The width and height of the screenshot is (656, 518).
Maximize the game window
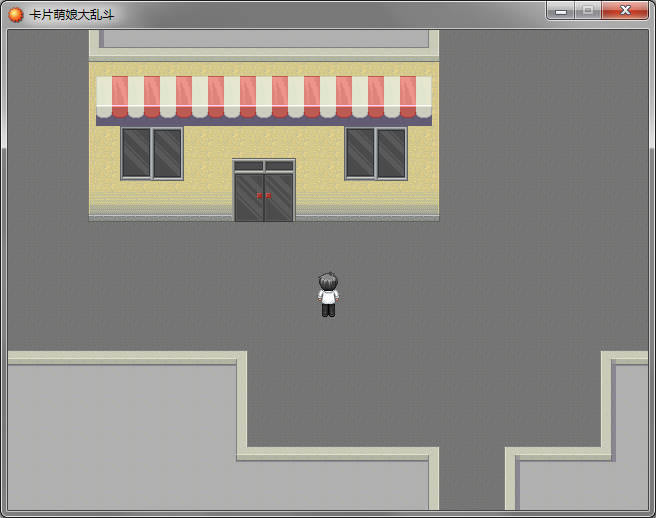click(x=588, y=10)
